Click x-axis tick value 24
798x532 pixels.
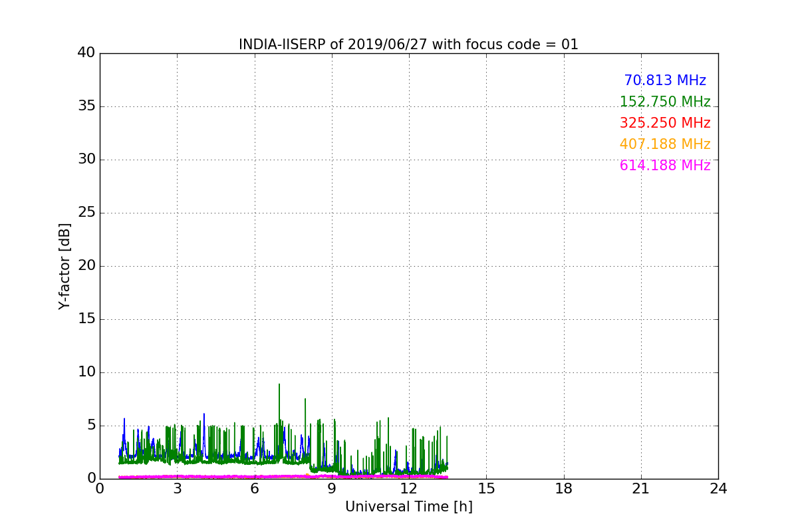[x=718, y=489]
